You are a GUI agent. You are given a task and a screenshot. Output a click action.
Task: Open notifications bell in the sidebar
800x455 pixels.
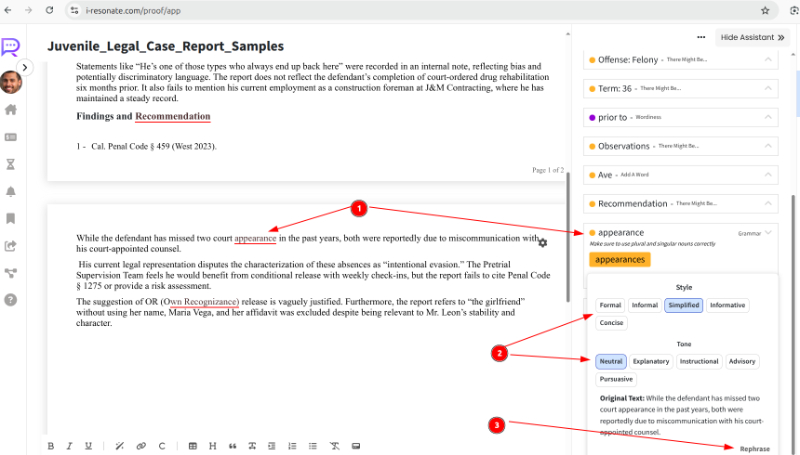(11, 191)
